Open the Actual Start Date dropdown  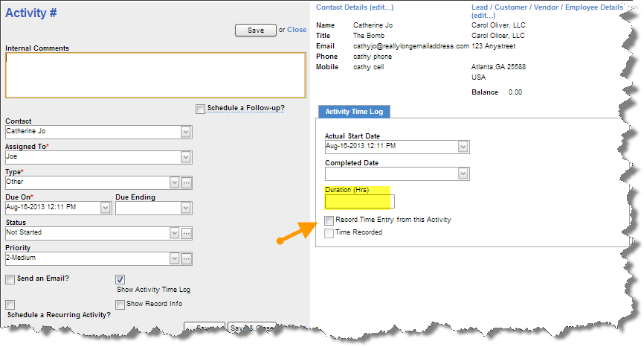click(x=463, y=147)
